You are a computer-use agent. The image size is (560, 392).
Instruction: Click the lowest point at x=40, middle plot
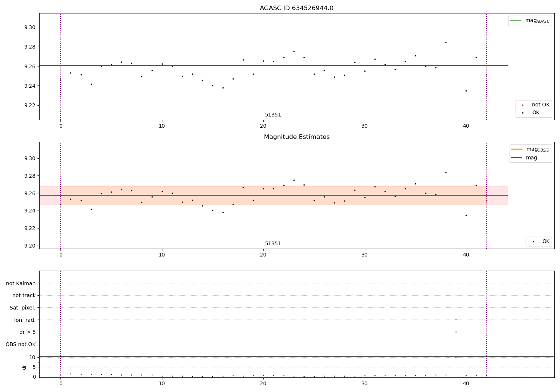[x=466, y=215]
